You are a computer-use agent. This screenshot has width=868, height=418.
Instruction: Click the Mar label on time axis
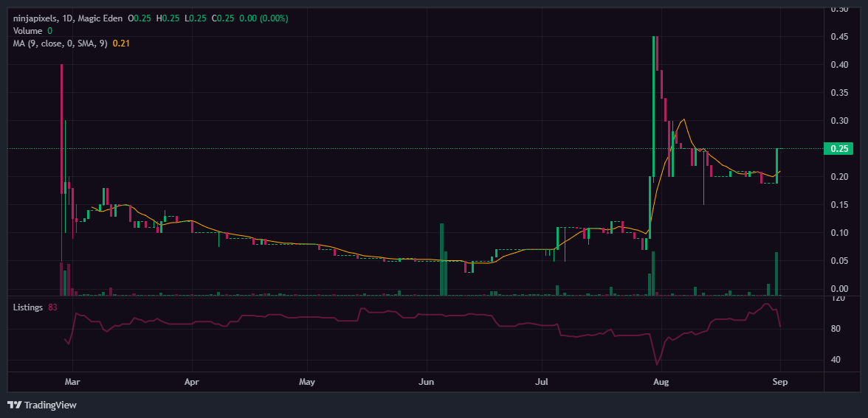[72, 383]
